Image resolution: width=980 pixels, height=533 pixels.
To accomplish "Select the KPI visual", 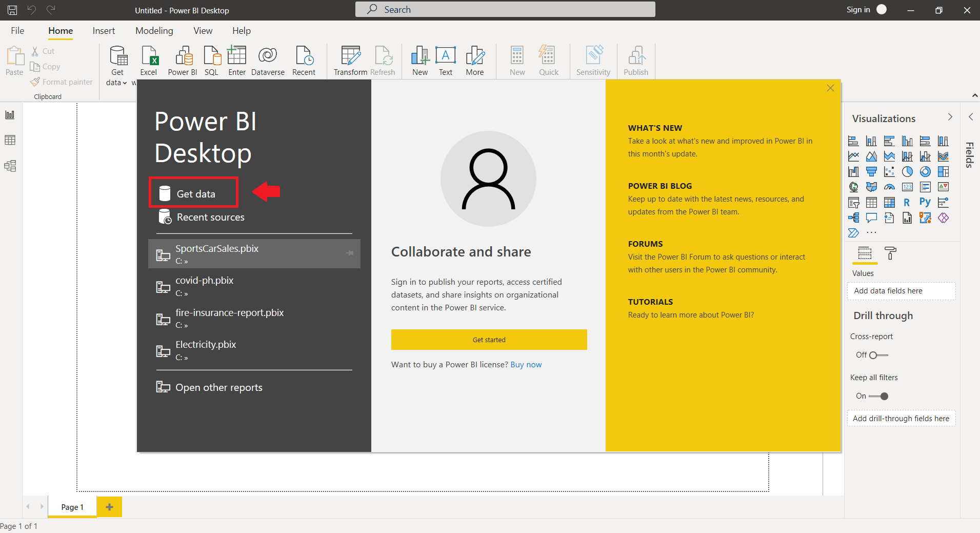I will (x=943, y=187).
